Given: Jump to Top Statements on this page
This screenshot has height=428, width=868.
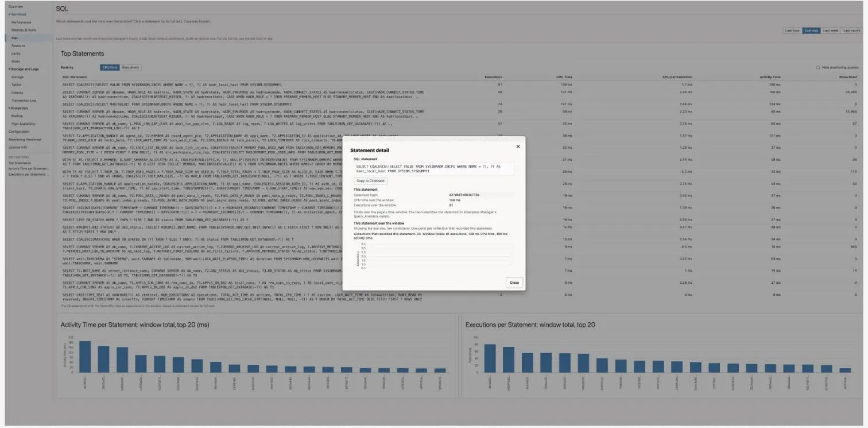Looking at the screenshot, I should click(20, 163).
